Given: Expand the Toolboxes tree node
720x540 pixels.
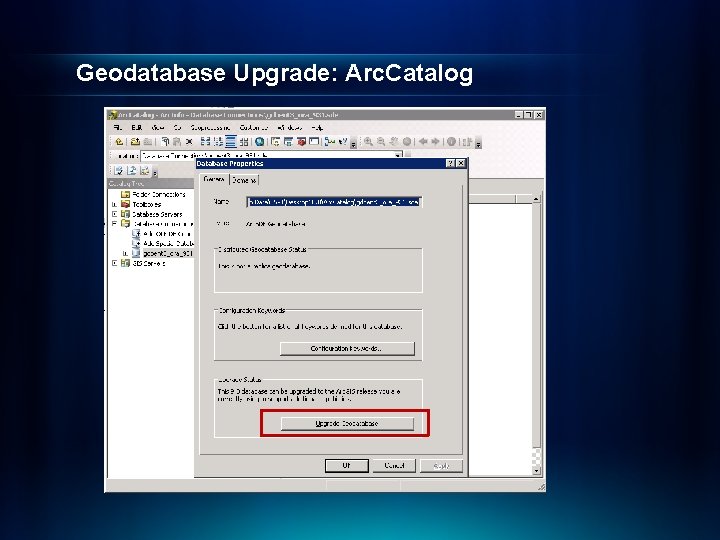Looking at the screenshot, I should pyautogui.click(x=114, y=204).
